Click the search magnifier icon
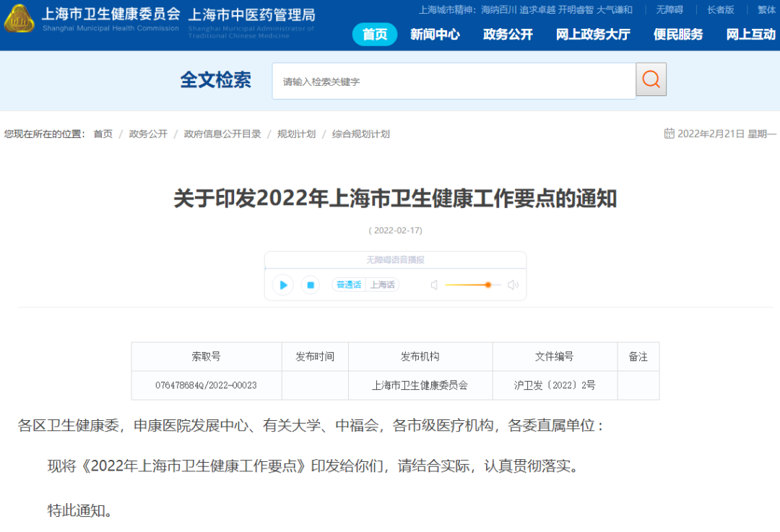 (650, 79)
